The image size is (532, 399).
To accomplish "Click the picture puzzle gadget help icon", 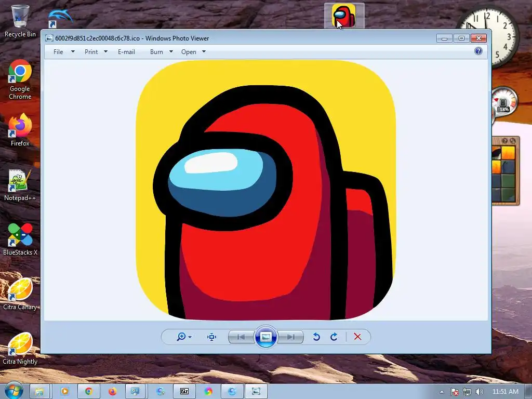I will 505,141.
